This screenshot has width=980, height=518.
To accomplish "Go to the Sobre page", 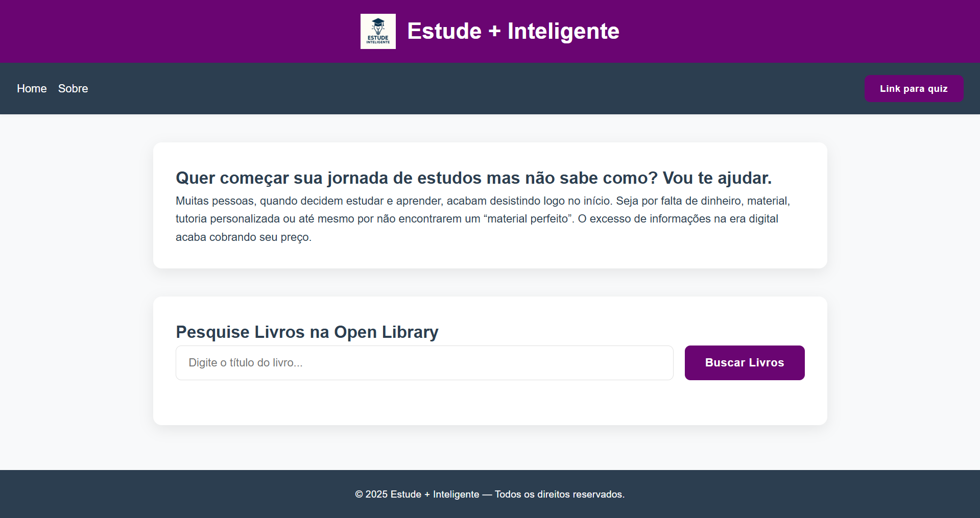I will [73, 89].
